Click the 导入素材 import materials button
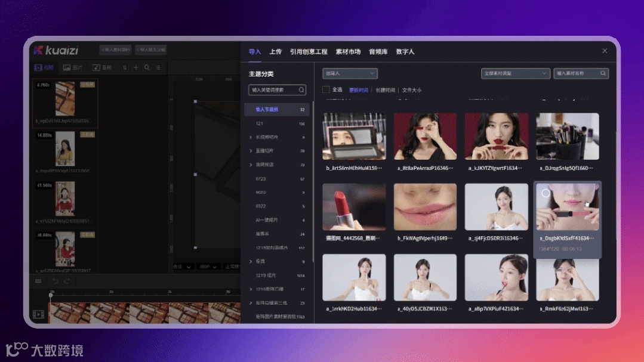Image resolution: width=644 pixels, height=362 pixels. coord(115,50)
